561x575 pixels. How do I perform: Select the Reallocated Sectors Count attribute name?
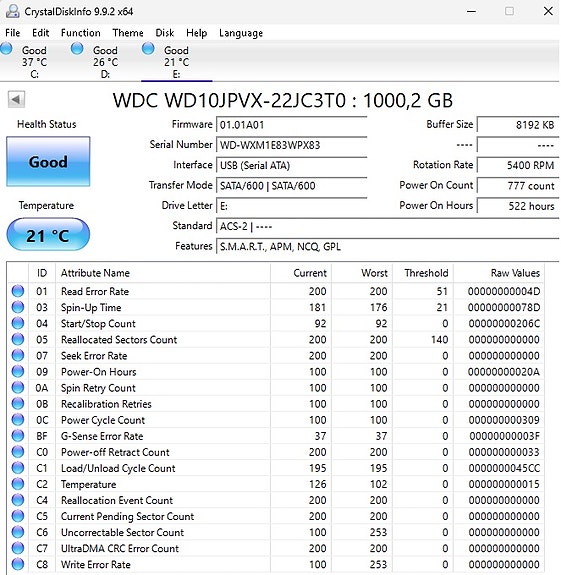[x=119, y=340]
